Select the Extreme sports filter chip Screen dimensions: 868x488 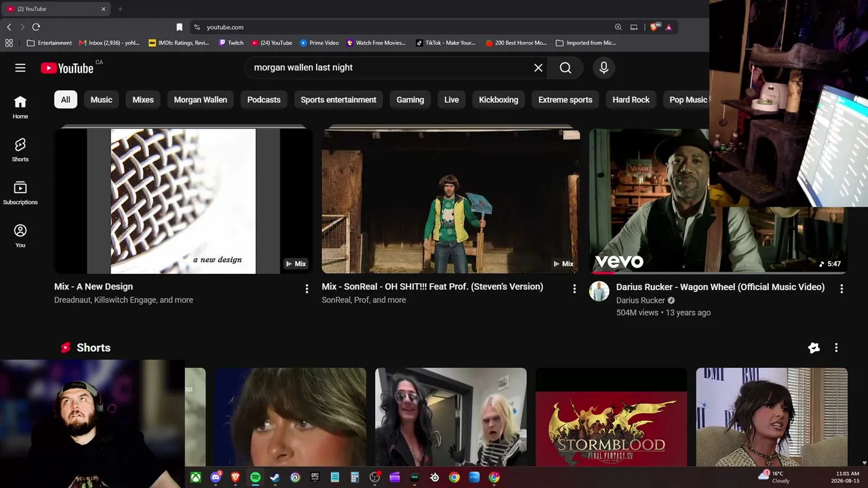(566, 100)
